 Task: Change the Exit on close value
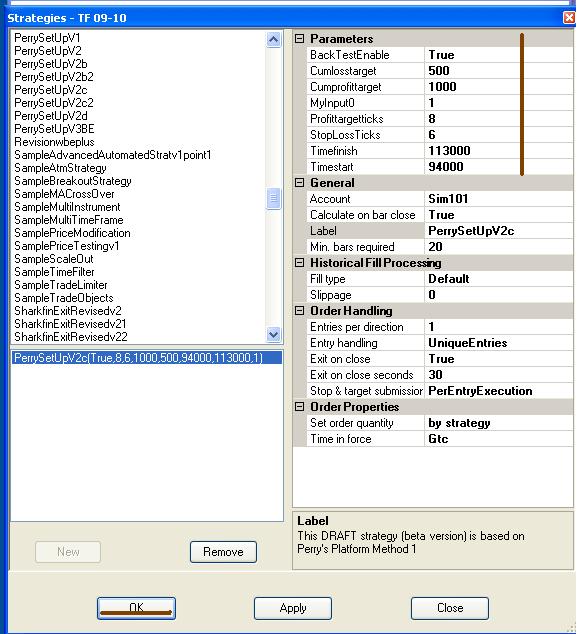coord(499,359)
